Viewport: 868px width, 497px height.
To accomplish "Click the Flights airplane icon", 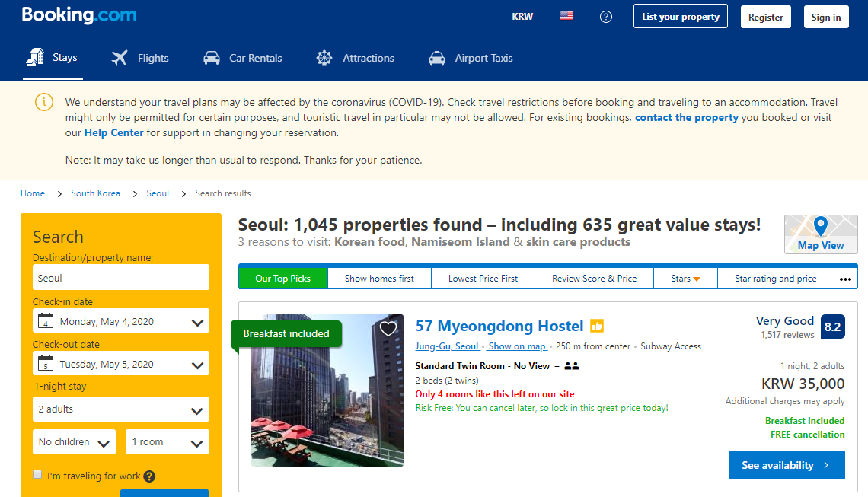I will 119,58.
